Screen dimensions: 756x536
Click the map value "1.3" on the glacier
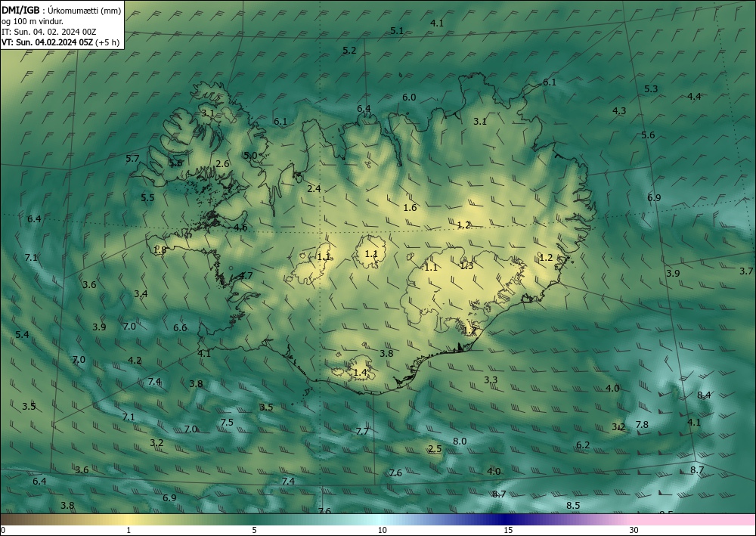[466, 265]
